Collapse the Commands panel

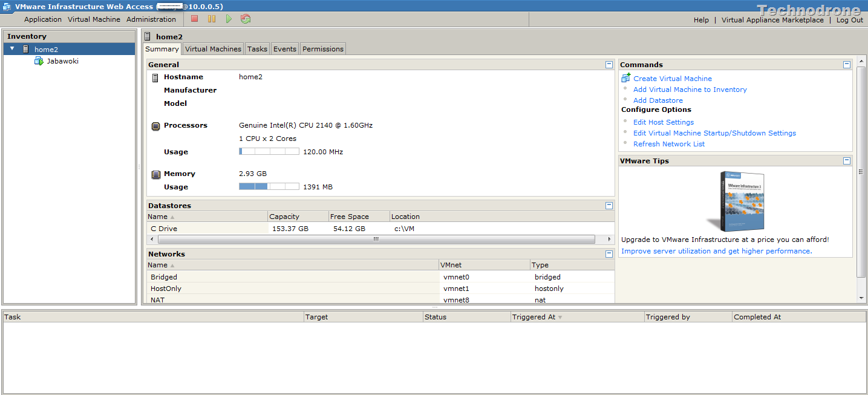click(847, 64)
